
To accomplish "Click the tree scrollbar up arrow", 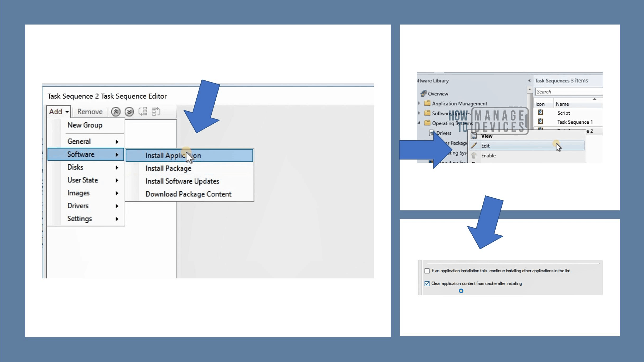I will (530, 90).
